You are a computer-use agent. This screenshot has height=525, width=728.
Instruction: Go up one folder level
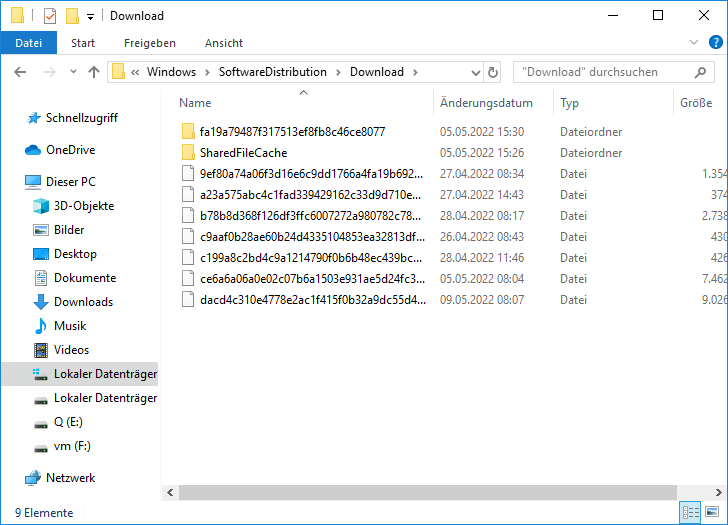94,72
